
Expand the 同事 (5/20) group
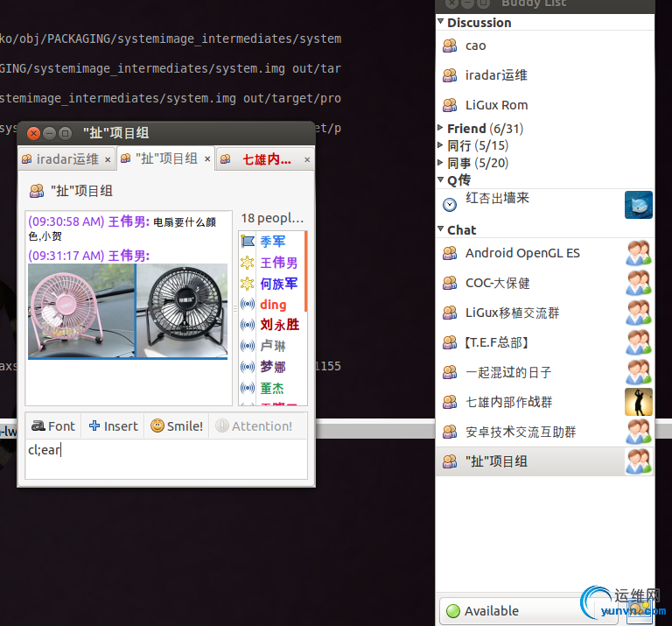pyautogui.click(x=440, y=162)
